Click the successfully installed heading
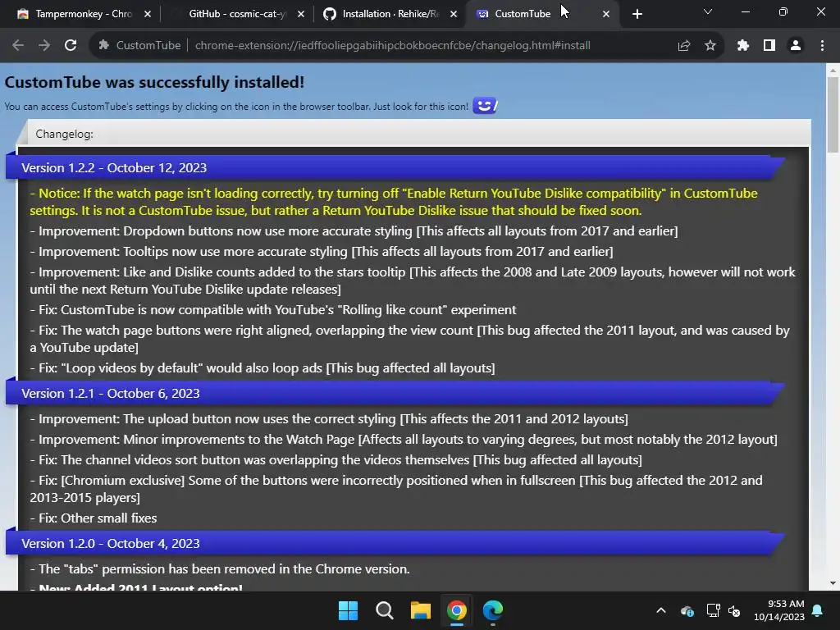Screen dimensions: 840x630 (154, 82)
